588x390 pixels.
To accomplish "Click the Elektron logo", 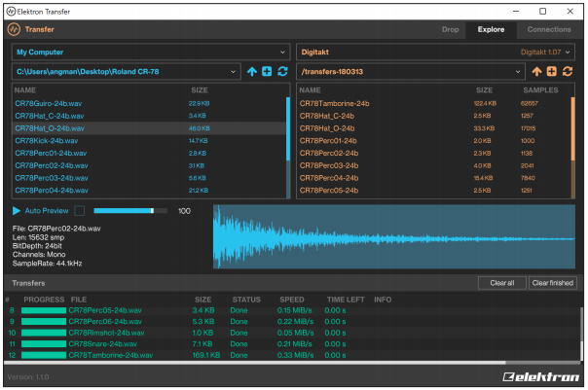I will 540,377.
